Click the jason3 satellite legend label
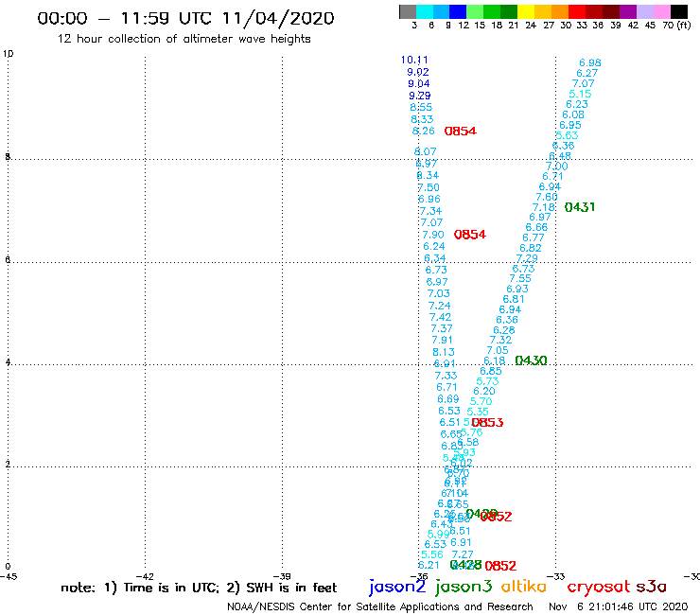 pos(464,587)
